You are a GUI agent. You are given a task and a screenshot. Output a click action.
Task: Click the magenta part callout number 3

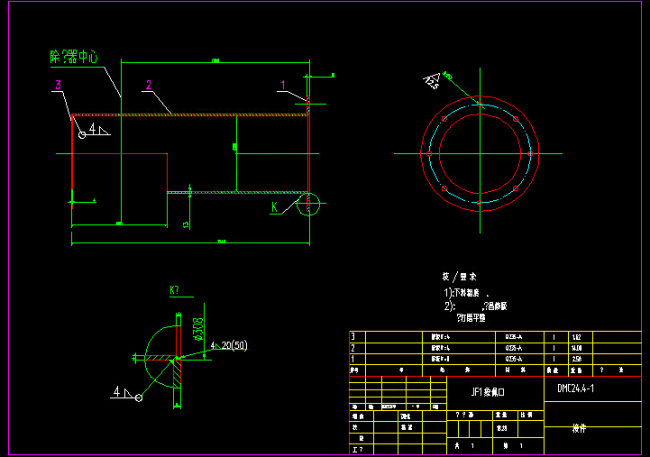click(59, 85)
